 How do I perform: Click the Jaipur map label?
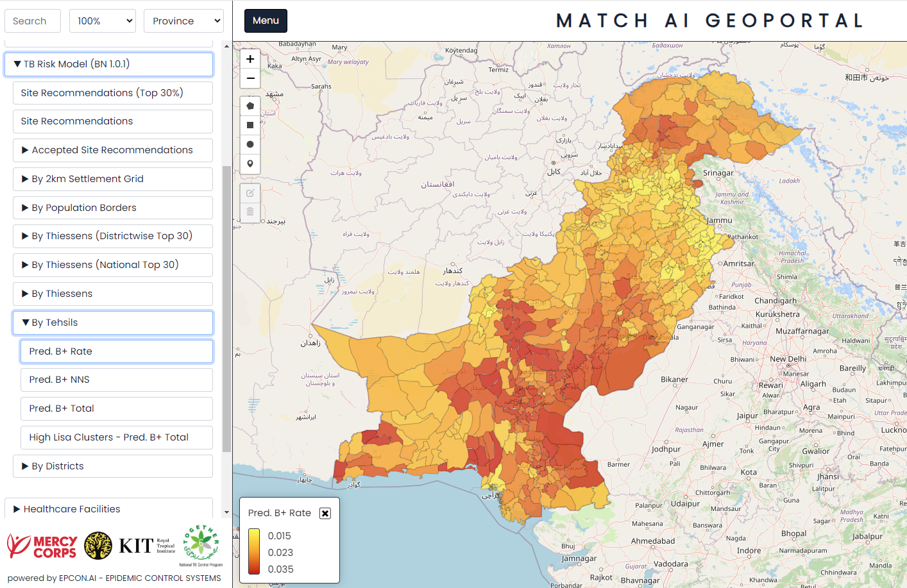(x=747, y=416)
